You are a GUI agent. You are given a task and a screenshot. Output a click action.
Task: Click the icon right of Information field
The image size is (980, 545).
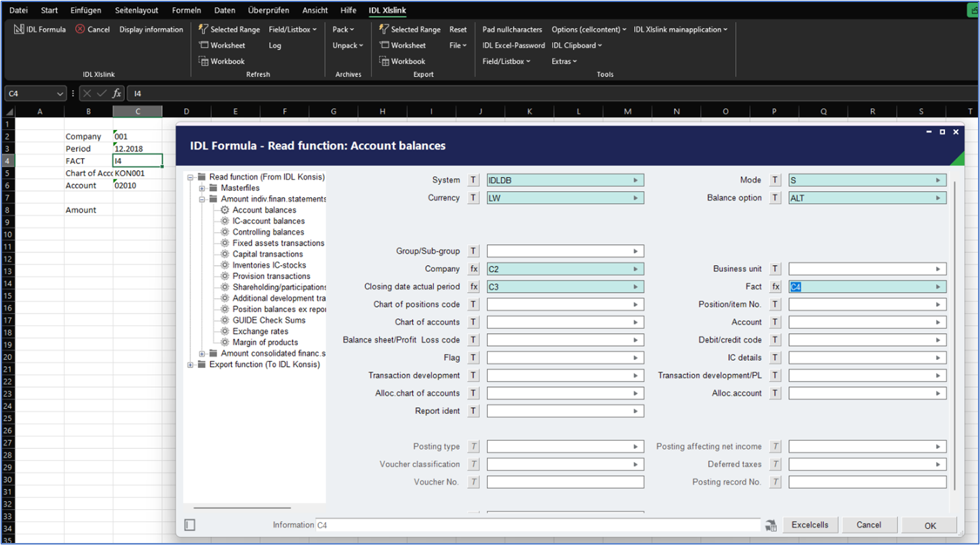771,525
